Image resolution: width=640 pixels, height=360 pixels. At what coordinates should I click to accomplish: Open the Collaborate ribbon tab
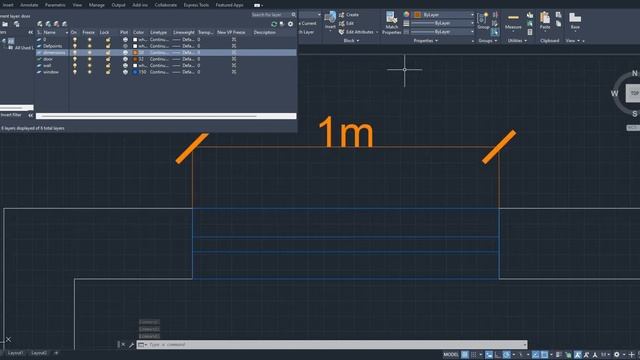coord(166,5)
